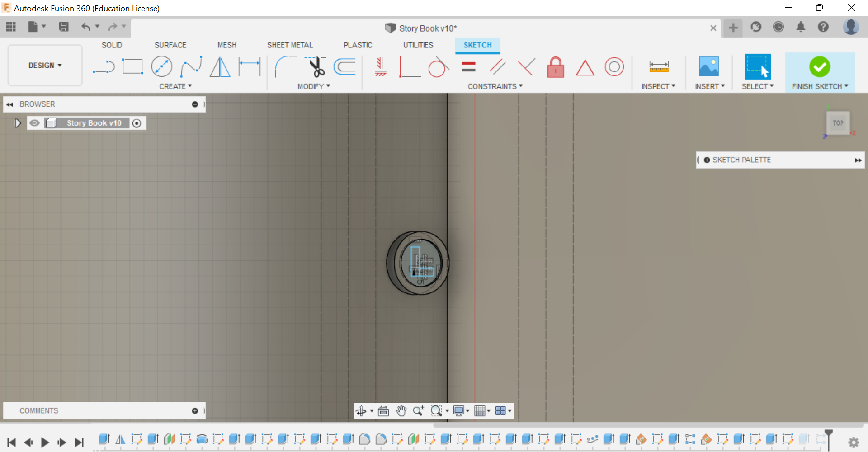Select the Offset sketch tool

[x=344, y=67]
